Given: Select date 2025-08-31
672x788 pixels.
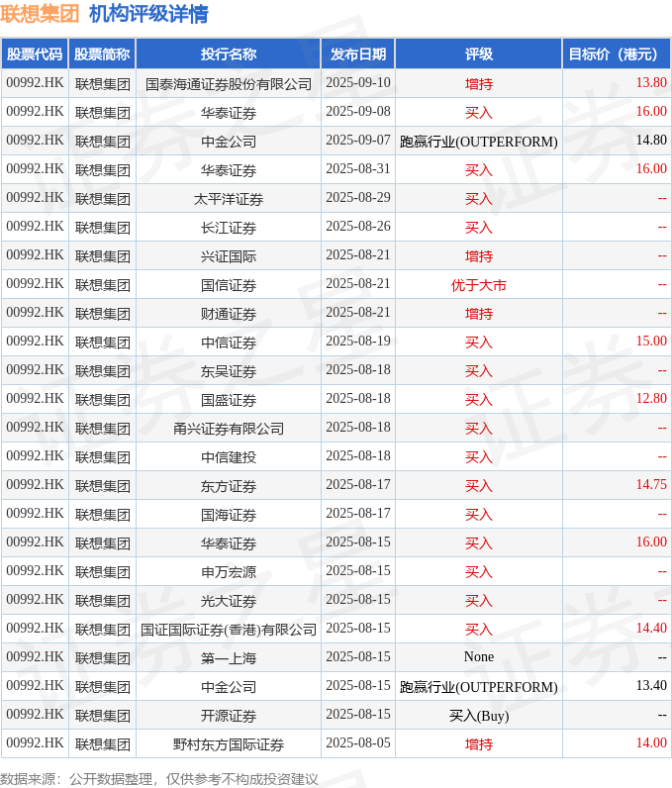Looking at the screenshot, I should pos(358,168).
